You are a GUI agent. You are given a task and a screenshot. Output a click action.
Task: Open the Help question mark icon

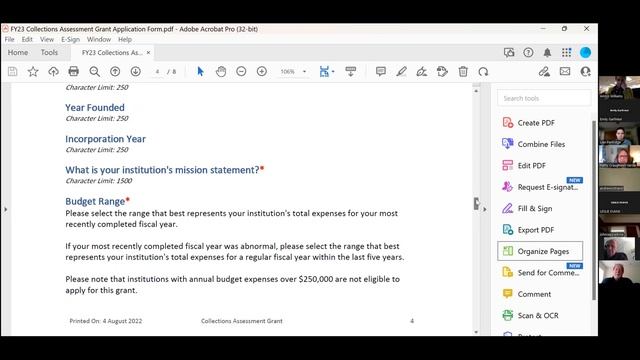(x=528, y=52)
